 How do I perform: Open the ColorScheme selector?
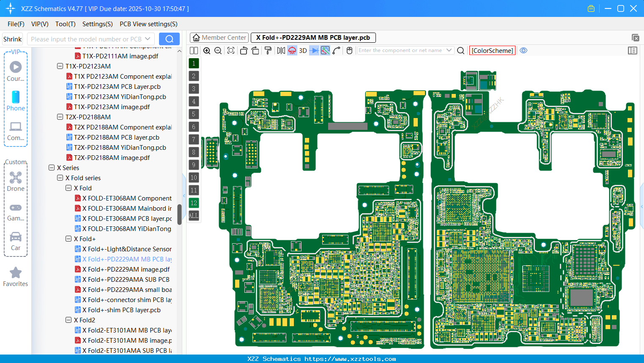[x=492, y=50]
